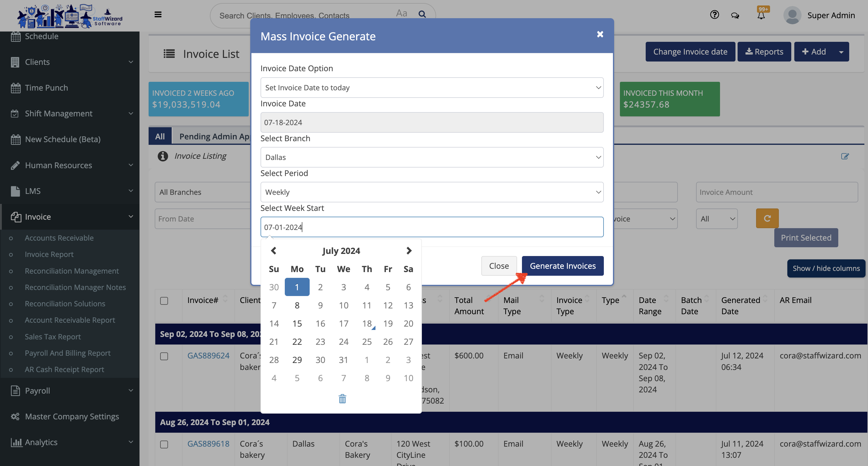Open the notifications bell icon
This screenshot has height=466, width=868.
(x=761, y=15)
